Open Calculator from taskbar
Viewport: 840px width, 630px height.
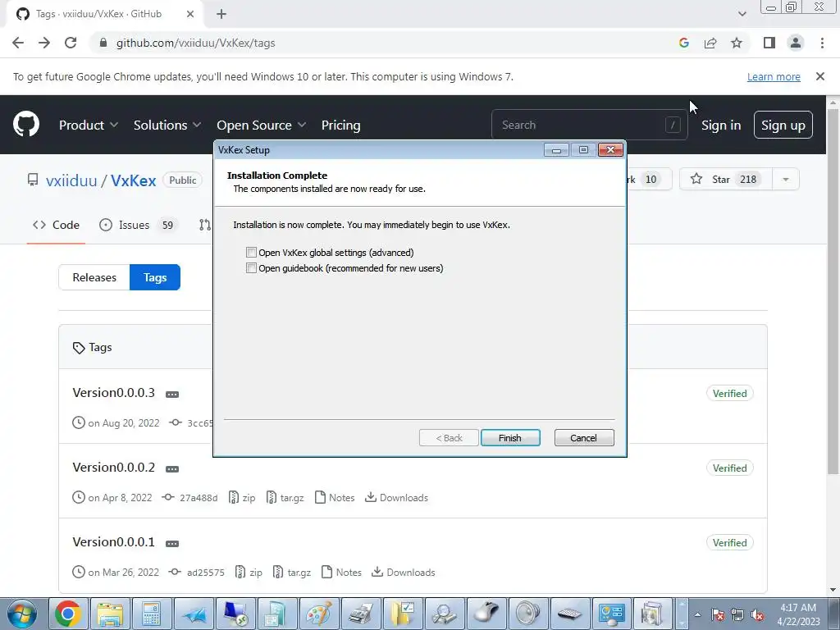[x=151, y=614]
